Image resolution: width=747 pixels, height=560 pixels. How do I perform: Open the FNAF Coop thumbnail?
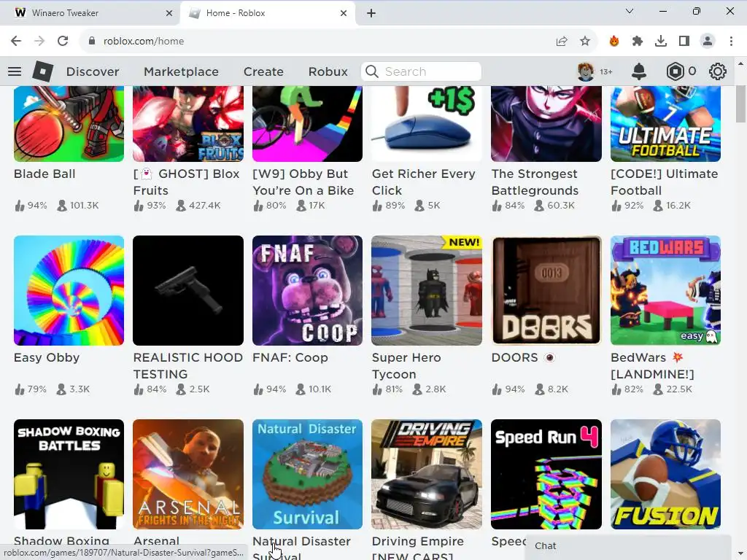pos(307,290)
